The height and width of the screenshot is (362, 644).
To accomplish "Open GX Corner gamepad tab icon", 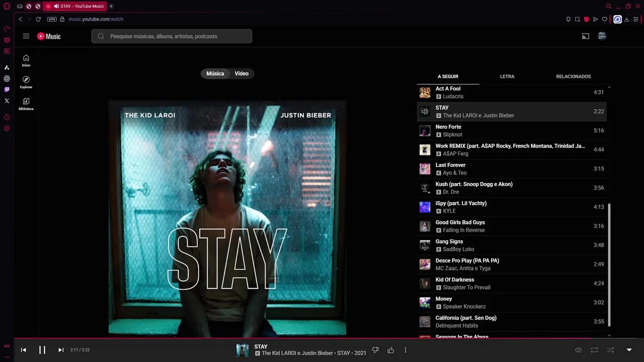I will pos(19,7).
